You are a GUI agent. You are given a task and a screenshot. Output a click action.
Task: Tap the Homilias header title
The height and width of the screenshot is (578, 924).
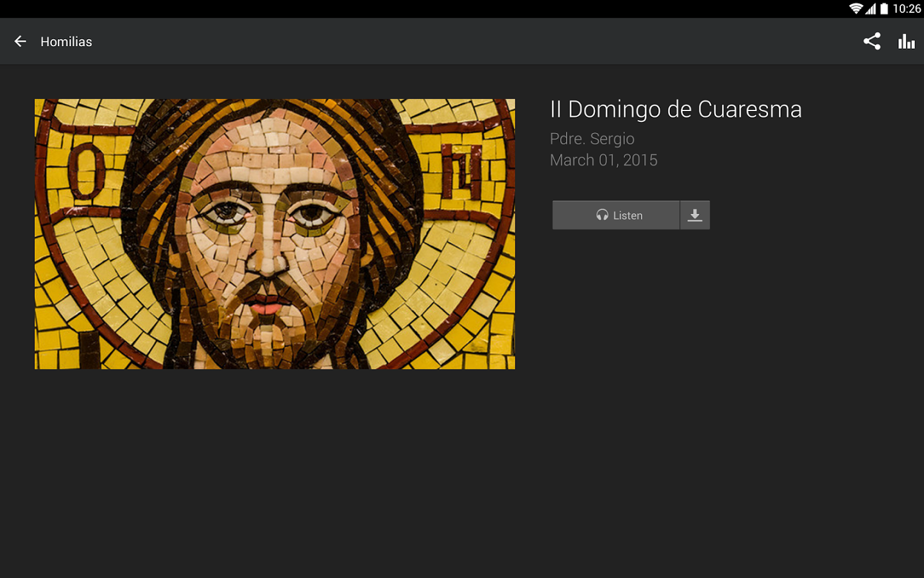point(66,42)
